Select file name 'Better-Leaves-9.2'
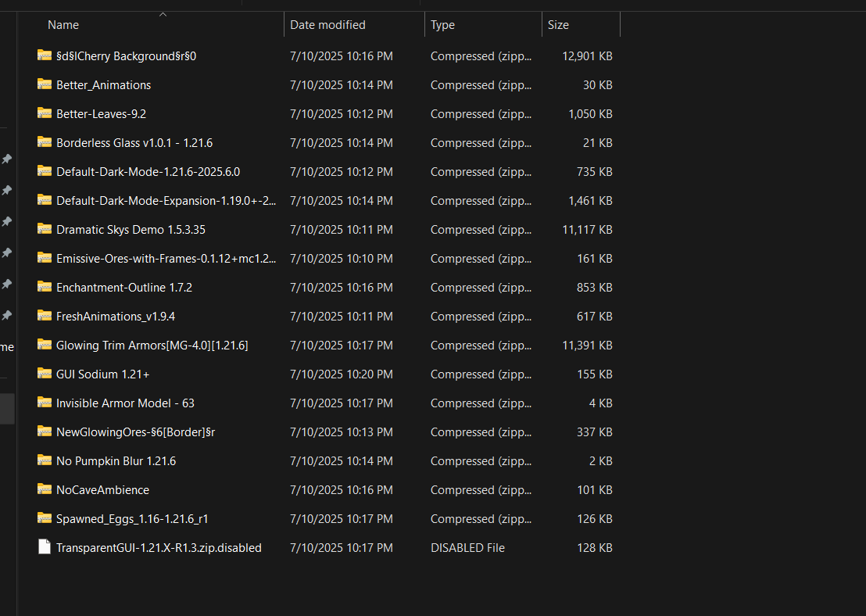This screenshot has width=866, height=616. coord(101,114)
